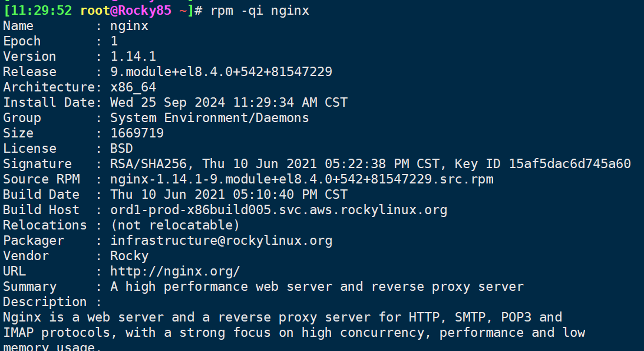Click the architecture value x86_64
This screenshot has height=351, width=644.
[133, 87]
